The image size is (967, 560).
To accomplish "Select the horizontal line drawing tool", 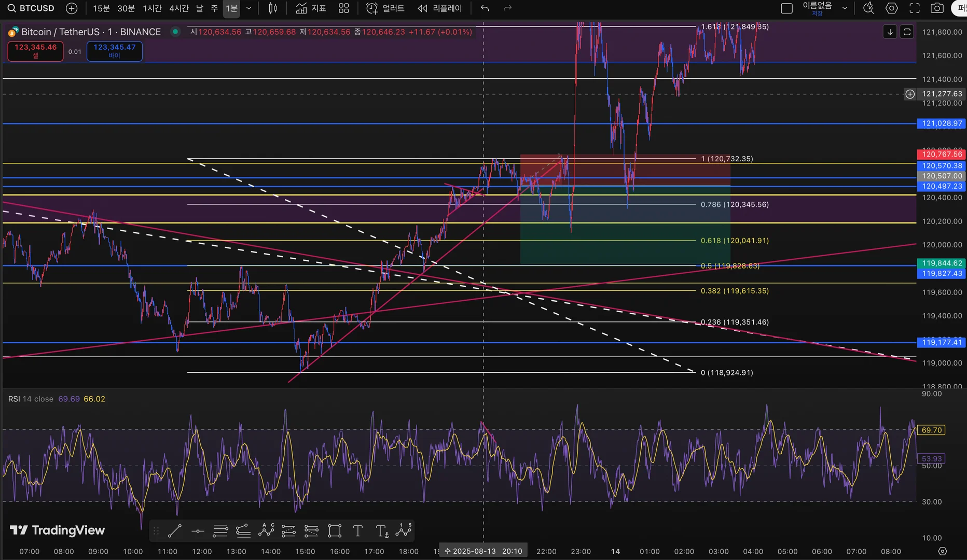I will point(198,531).
